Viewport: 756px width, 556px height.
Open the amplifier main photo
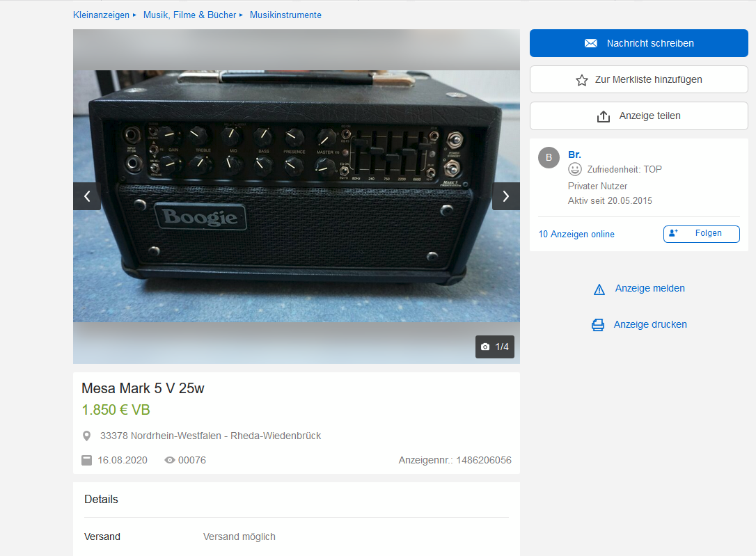(297, 196)
